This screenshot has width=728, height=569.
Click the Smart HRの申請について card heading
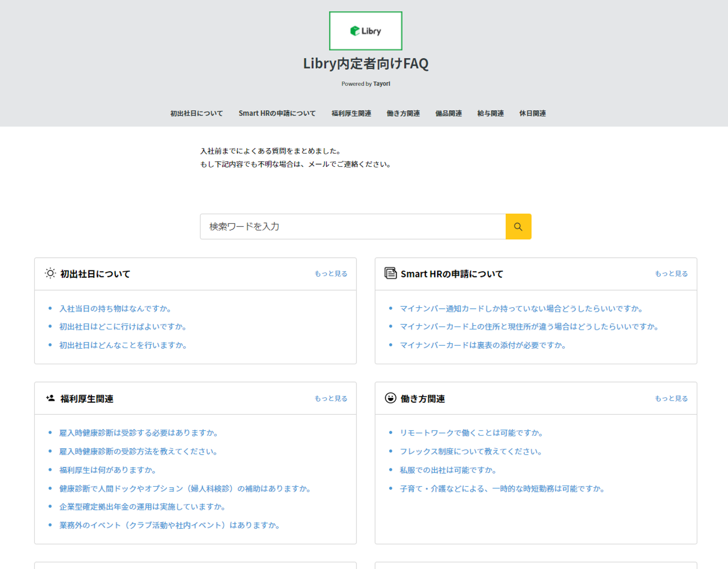tap(452, 274)
